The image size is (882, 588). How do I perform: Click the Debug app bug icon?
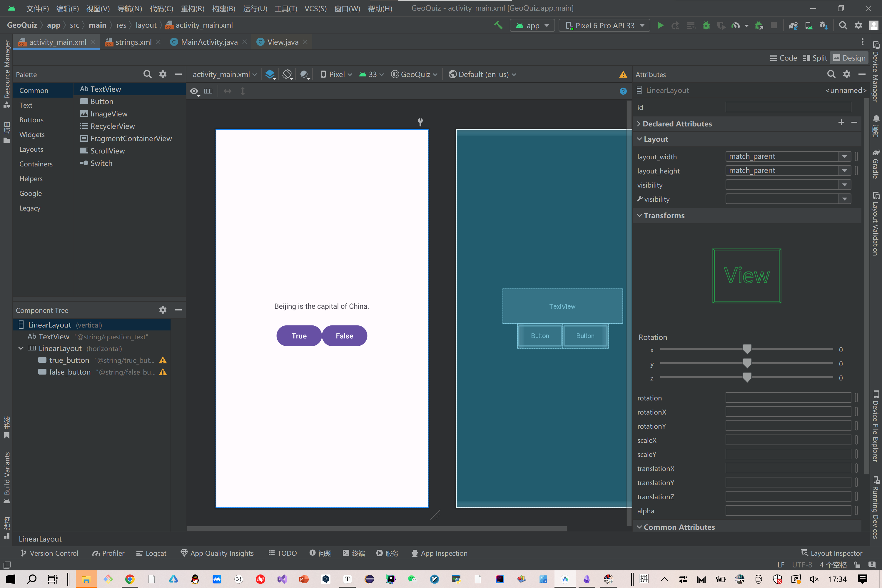tap(706, 26)
